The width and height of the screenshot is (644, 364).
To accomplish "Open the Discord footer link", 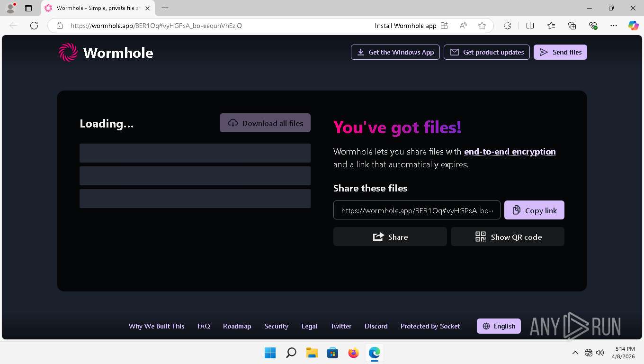I will [376, 326].
